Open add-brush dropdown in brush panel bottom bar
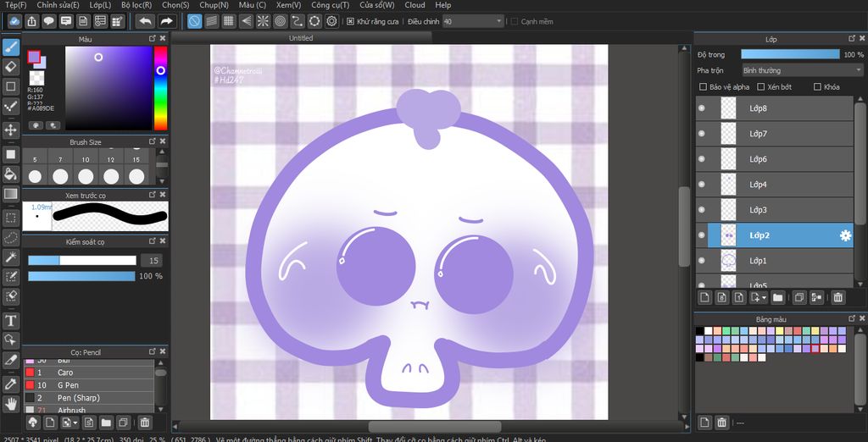The height and width of the screenshot is (442, 868). pyautogui.click(x=75, y=423)
